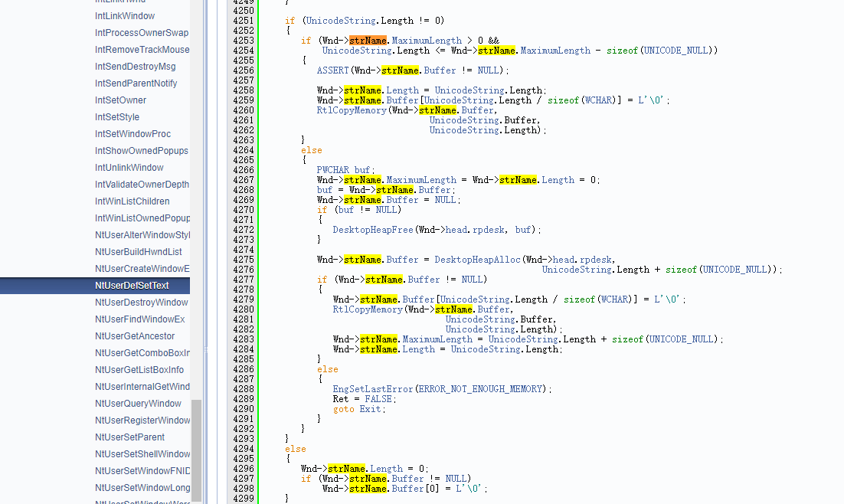Select NtUserBuildHwndList in sidebar
Image resolution: width=844 pixels, height=504 pixels.
click(139, 252)
